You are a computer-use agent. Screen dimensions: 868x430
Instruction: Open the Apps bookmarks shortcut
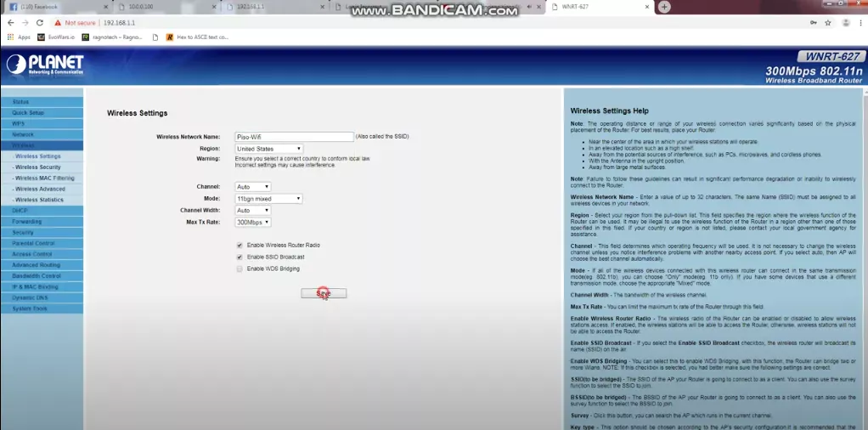click(19, 37)
